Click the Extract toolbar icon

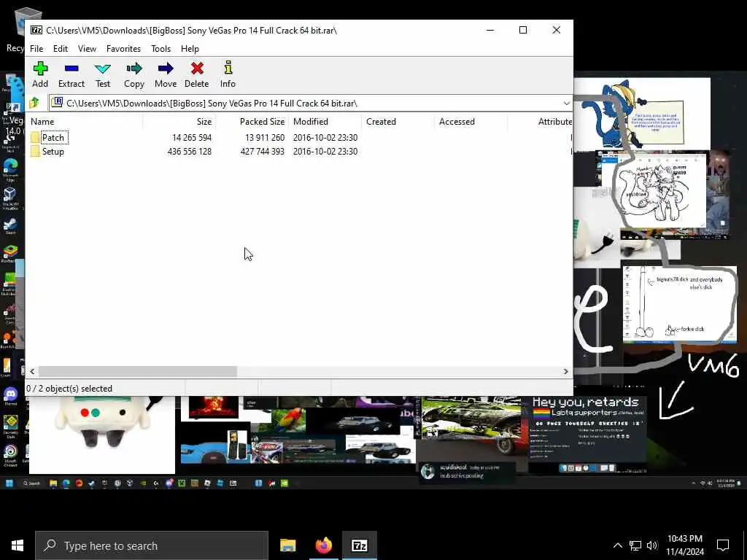[71, 69]
